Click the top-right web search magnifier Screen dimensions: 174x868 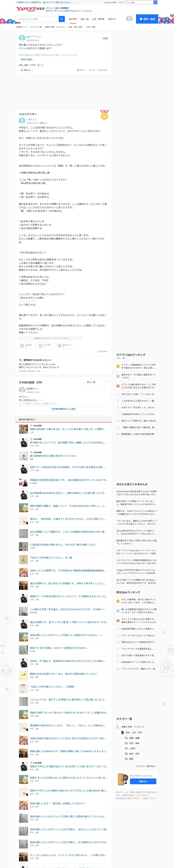click(155, 2)
